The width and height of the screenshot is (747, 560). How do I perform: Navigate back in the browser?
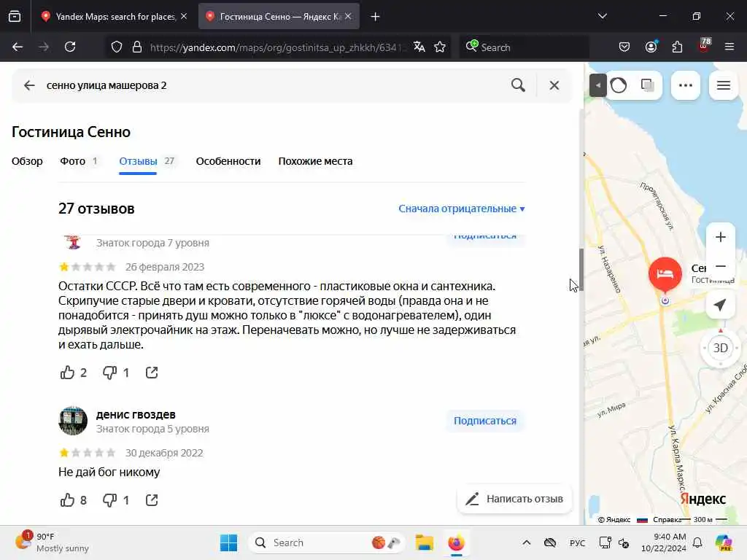tap(18, 47)
